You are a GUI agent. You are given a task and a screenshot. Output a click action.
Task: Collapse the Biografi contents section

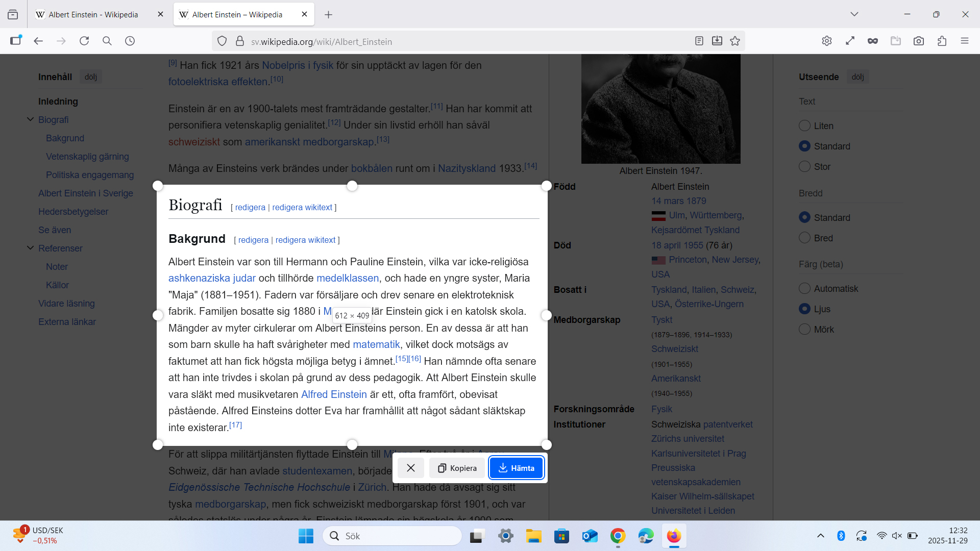30,119
